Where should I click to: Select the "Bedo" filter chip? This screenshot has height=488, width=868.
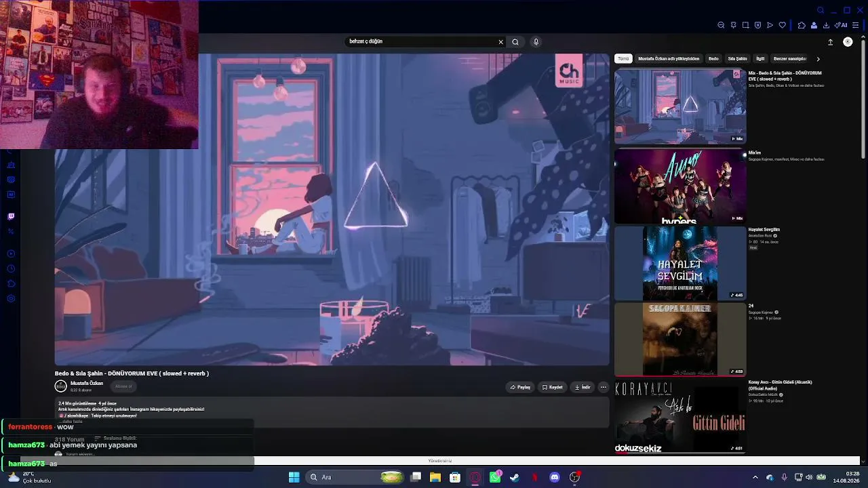coord(713,59)
